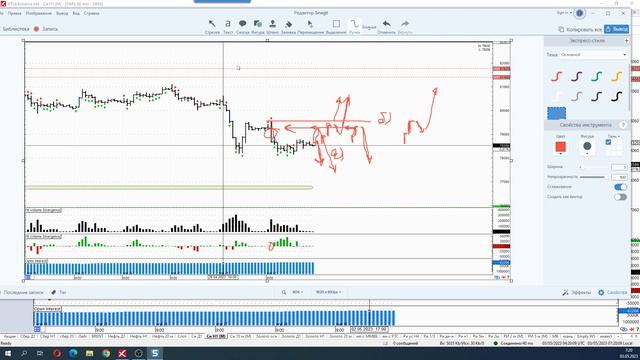Open Microsoft Edge from the taskbar

point(73,353)
